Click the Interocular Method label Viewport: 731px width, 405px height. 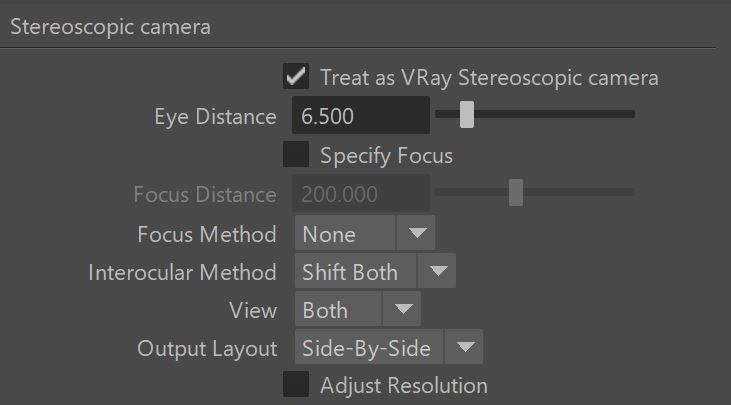[x=182, y=272]
